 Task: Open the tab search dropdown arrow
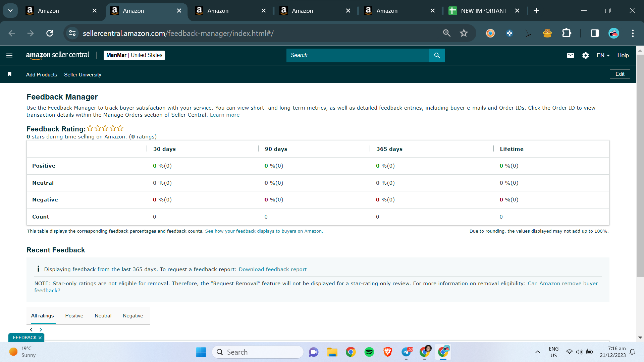point(10,11)
